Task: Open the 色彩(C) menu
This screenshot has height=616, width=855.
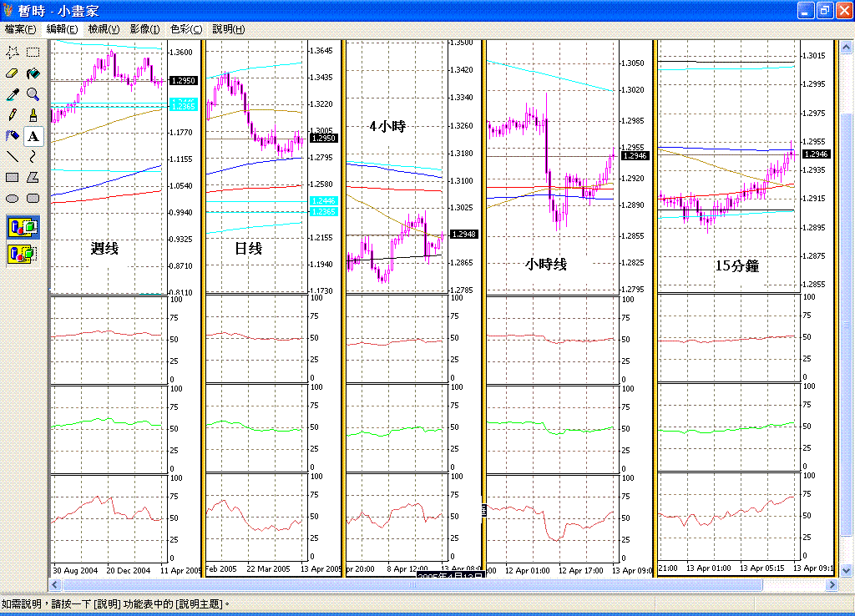Action: [x=186, y=29]
